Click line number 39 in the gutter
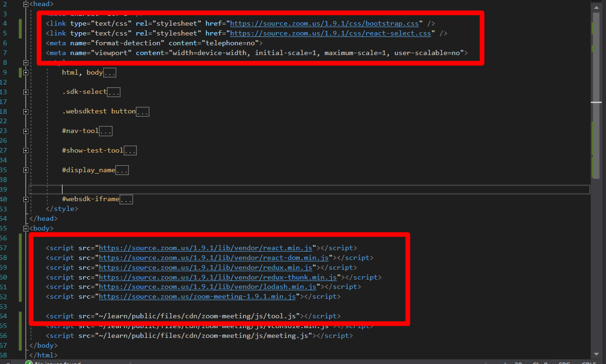 coord(4,189)
